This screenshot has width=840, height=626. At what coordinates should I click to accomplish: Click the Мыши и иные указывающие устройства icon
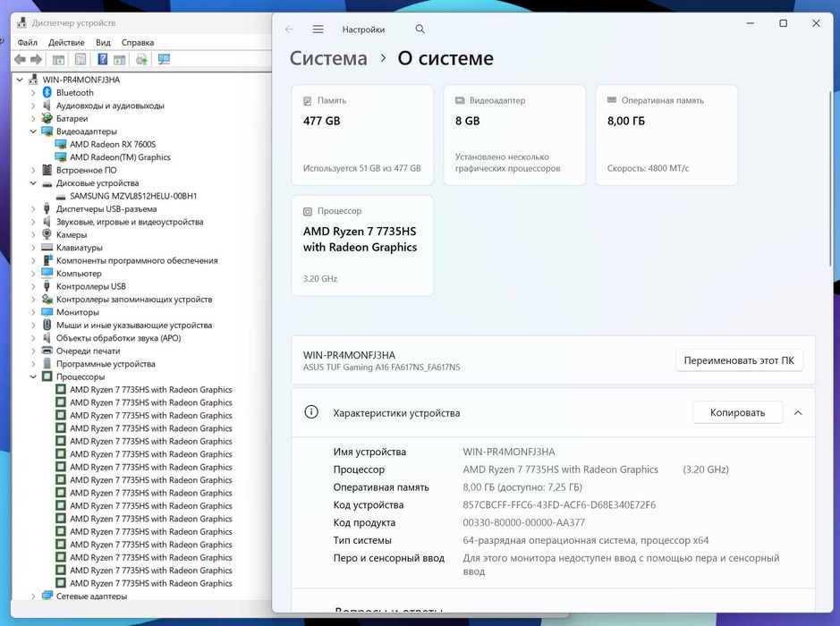click(47, 325)
